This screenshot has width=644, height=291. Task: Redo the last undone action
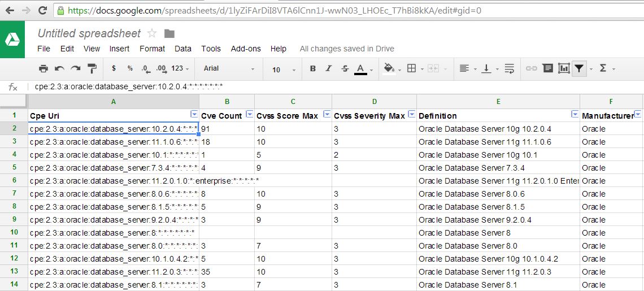click(x=75, y=68)
